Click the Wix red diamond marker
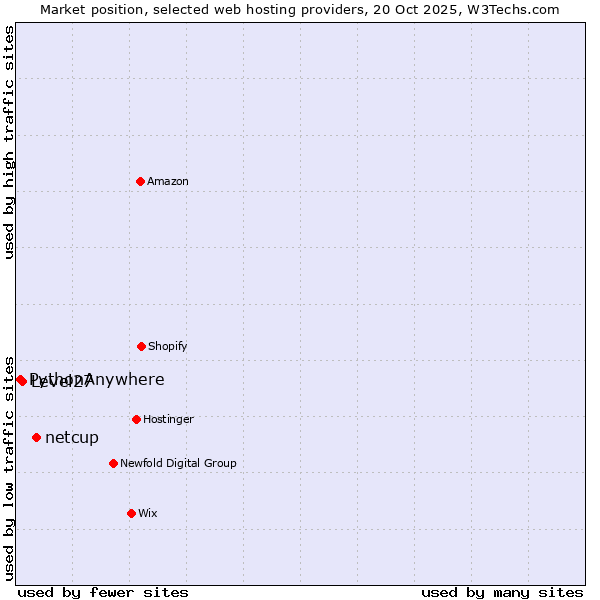Viewport: 600px width, 600px height. pos(131,513)
